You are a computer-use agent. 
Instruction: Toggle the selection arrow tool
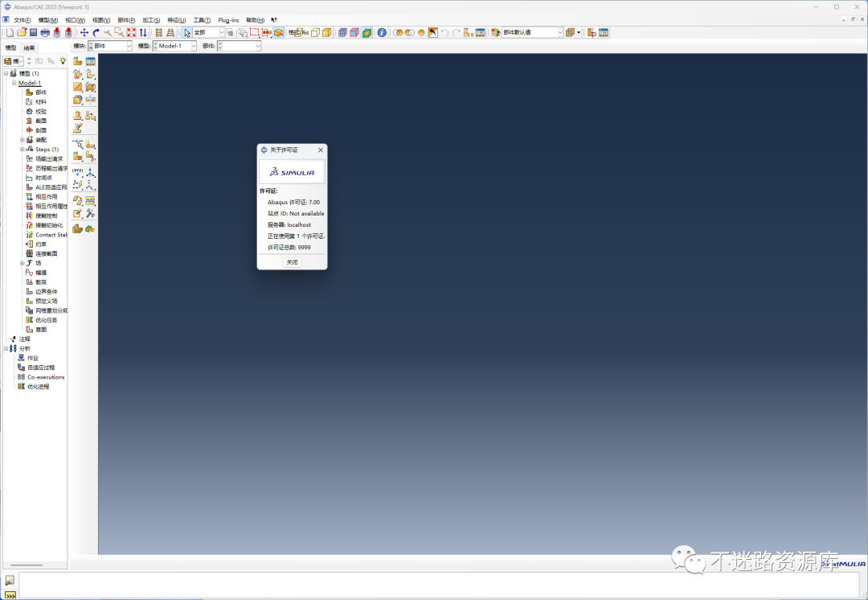tap(187, 33)
